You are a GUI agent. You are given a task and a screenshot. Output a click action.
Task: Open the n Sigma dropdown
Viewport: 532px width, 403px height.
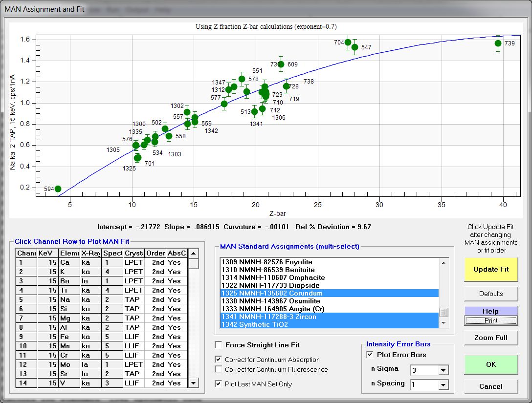point(443,370)
